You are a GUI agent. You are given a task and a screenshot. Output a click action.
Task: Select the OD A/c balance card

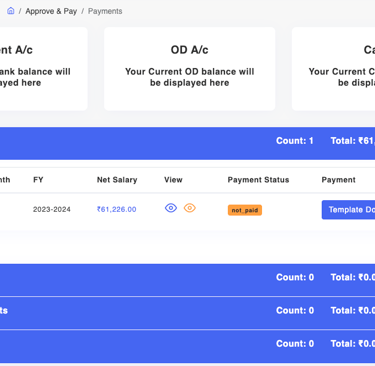pyautogui.click(x=190, y=69)
